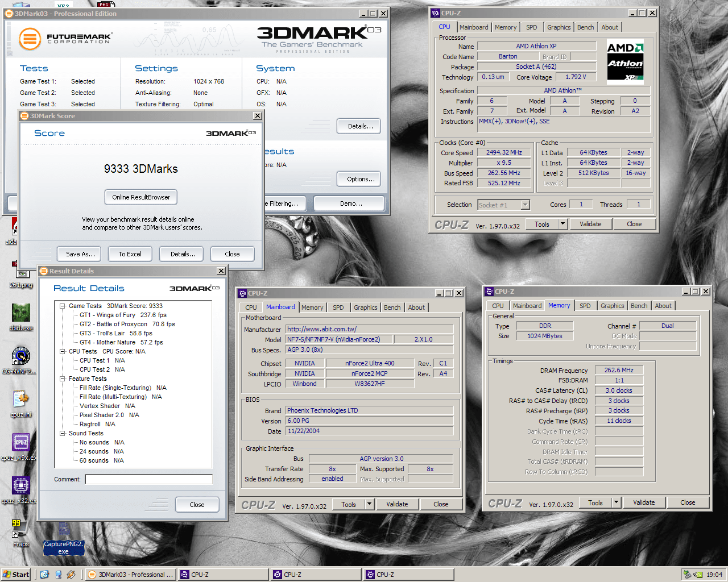Click the CPU-Z Memory window title icon

[489, 292]
